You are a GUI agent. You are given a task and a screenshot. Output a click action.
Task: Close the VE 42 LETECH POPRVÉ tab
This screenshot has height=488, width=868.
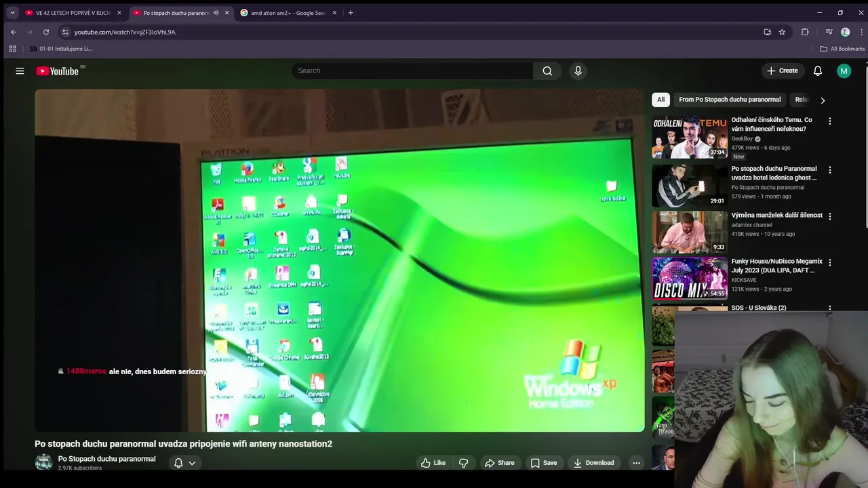tap(119, 13)
